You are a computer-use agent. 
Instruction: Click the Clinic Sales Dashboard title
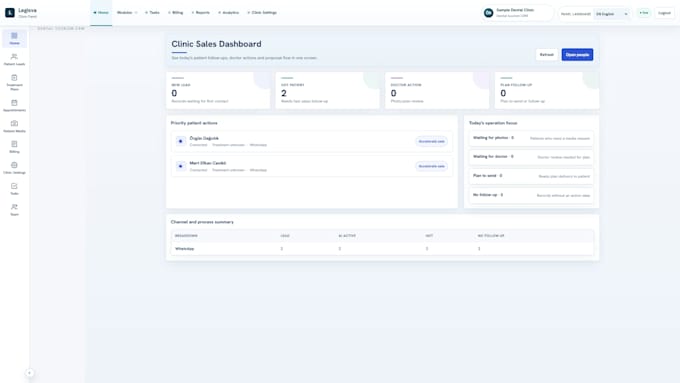tap(216, 44)
